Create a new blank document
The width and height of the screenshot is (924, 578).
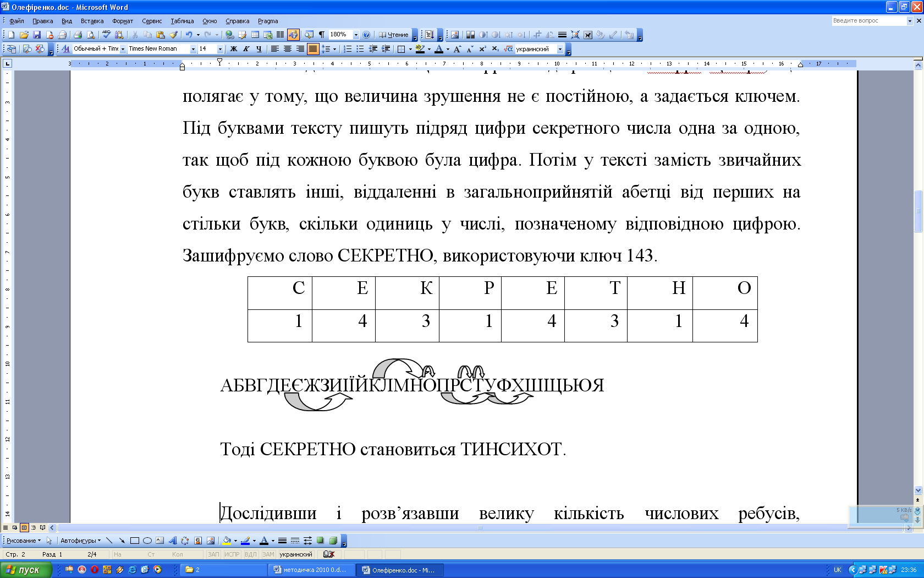11,35
